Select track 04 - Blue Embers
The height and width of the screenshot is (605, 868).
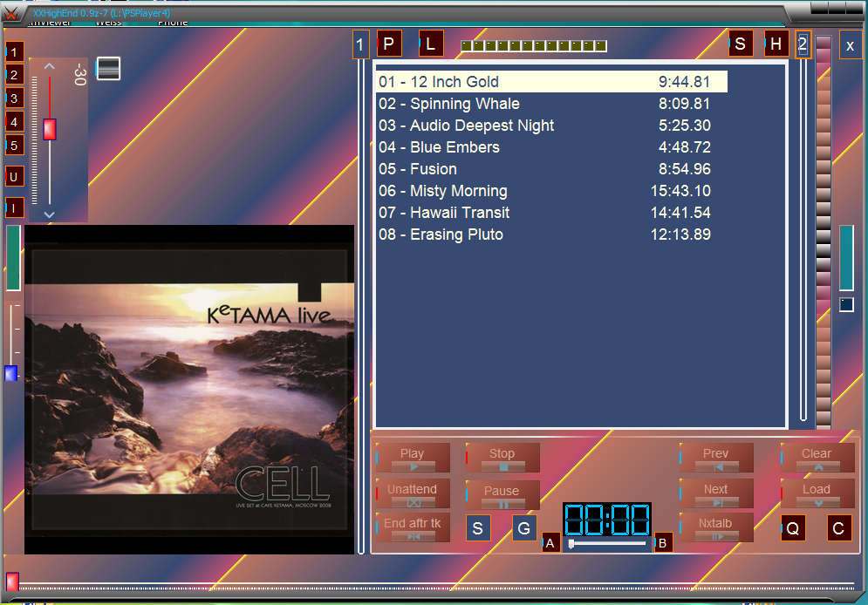(551, 147)
